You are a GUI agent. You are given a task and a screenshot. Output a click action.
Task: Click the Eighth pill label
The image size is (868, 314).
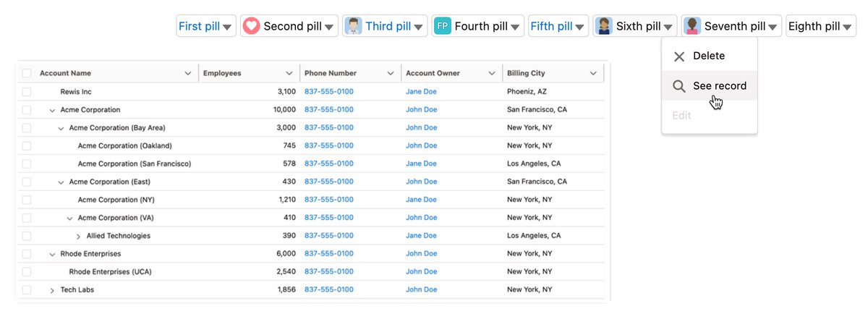click(x=814, y=27)
